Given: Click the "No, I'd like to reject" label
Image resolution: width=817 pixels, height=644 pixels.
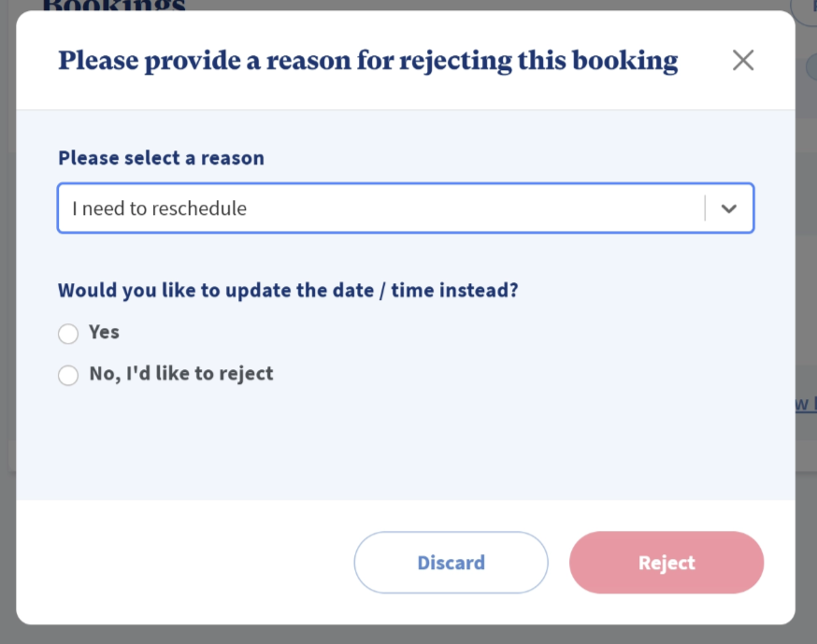Looking at the screenshot, I should point(181,374).
